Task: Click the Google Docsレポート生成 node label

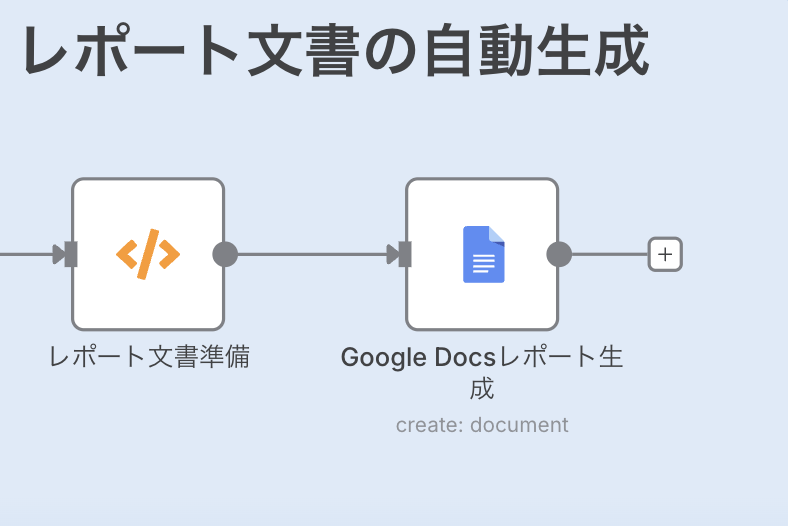Action: click(x=482, y=371)
